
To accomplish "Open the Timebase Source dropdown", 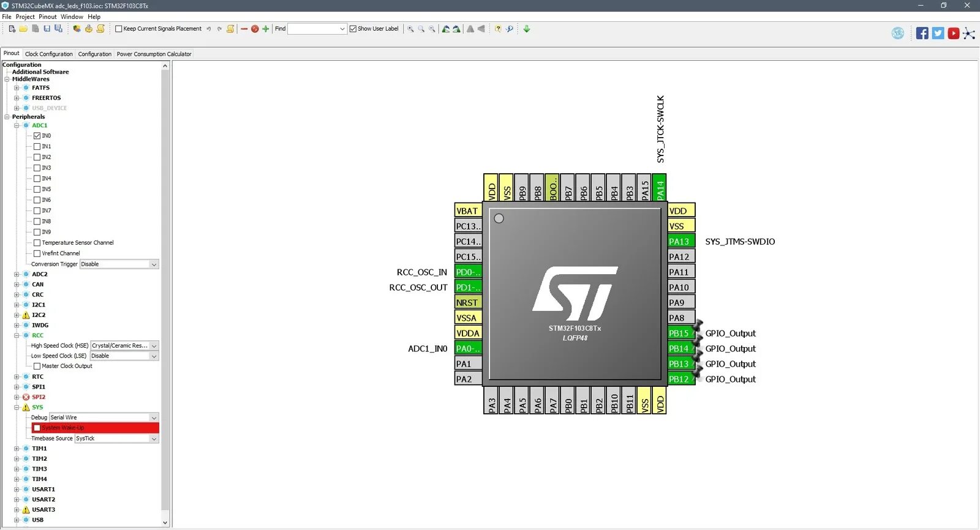I will (x=116, y=439).
